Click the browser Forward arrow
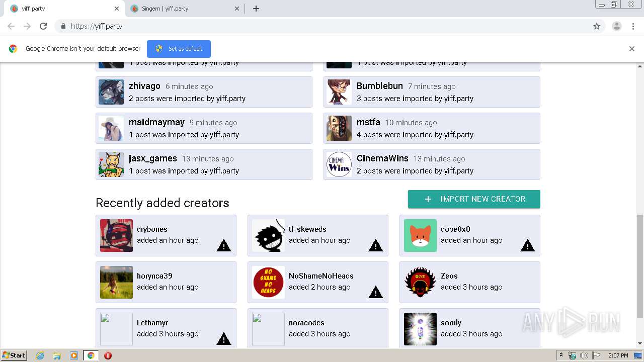The height and width of the screenshot is (362, 644). tap(27, 26)
